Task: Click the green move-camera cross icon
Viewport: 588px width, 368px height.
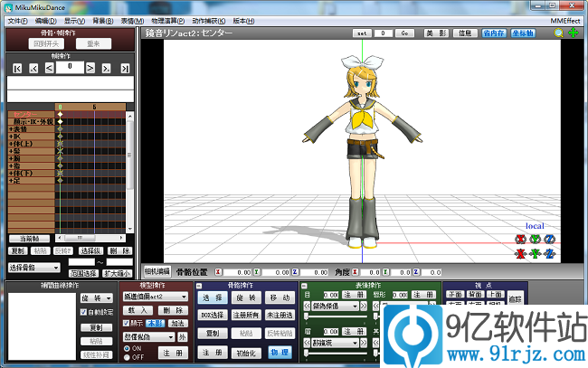Action: [x=573, y=33]
